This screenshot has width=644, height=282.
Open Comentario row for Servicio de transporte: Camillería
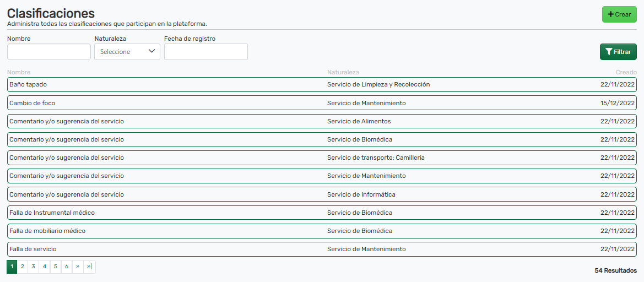[322, 158]
